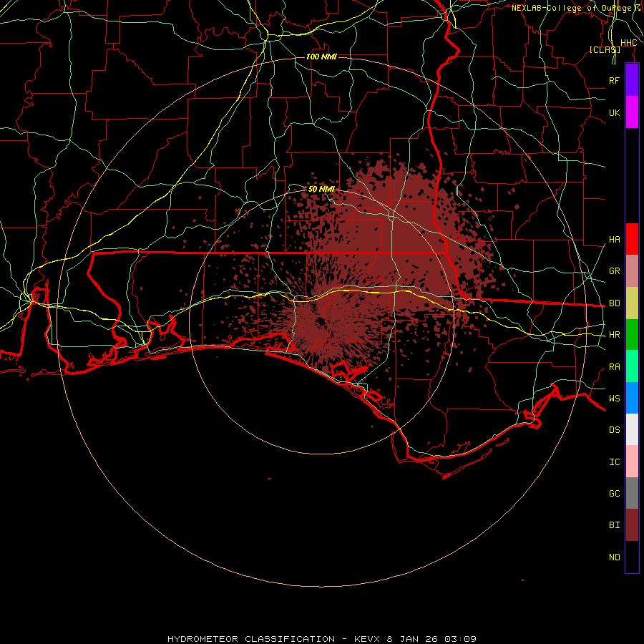
Task: Click the HHC product code text
Action: (x=628, y=43)
